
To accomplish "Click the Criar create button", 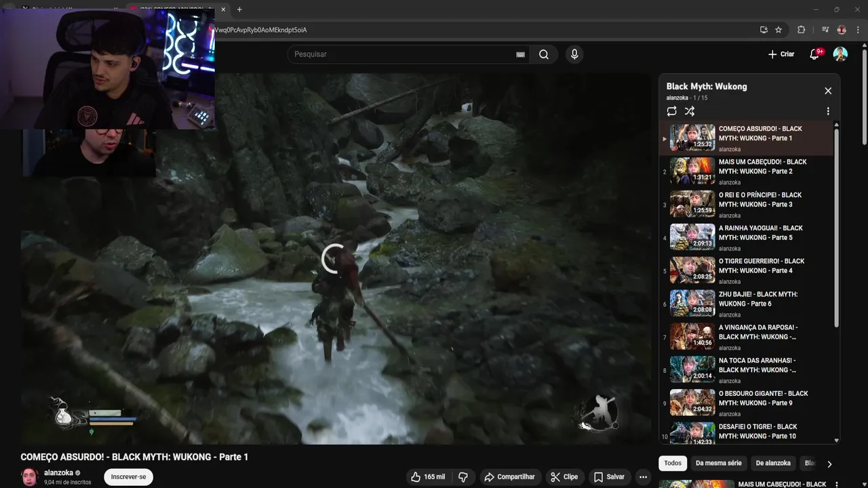I will point(781,54).
